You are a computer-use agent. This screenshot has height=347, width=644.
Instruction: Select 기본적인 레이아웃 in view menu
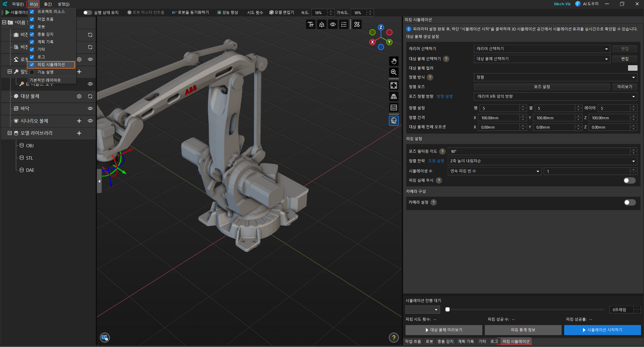(45, 80)
